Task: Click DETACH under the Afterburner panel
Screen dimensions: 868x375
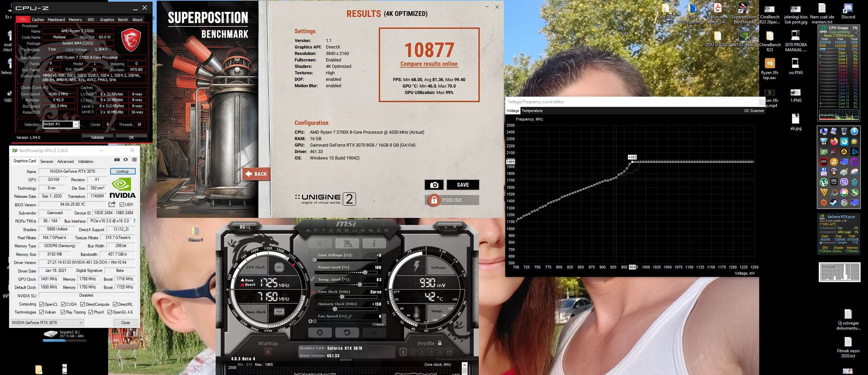Action: click(x=346, y=360)
